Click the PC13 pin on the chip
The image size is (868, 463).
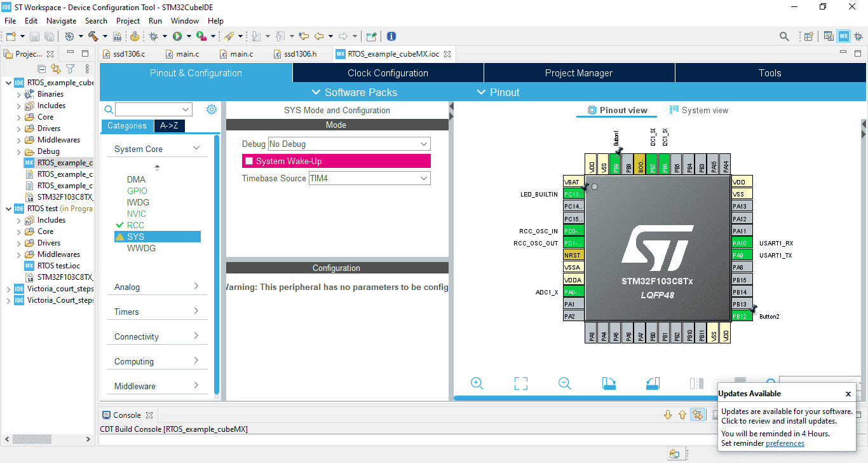(x=573, y=194)
